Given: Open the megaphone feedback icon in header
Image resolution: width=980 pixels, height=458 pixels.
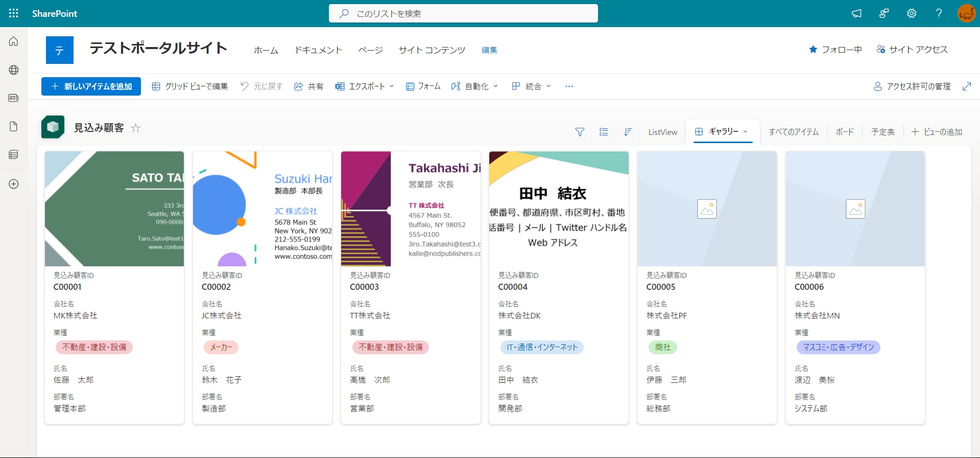Looking at the screenshot, I should tap(856, 13).
